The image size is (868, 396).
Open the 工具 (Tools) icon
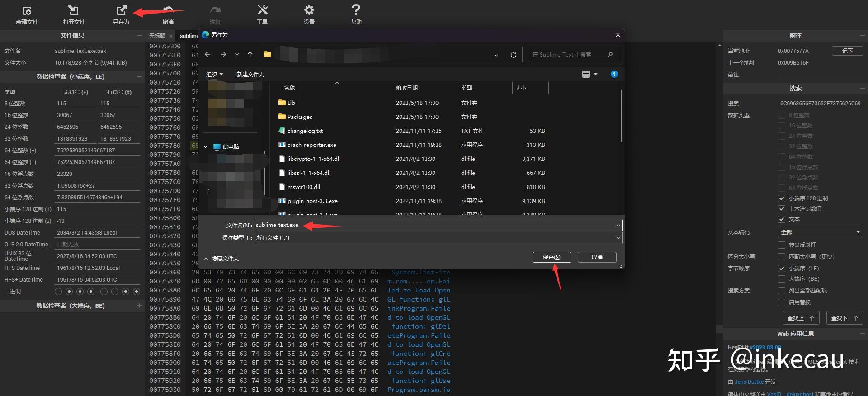(x=262, y=14)
